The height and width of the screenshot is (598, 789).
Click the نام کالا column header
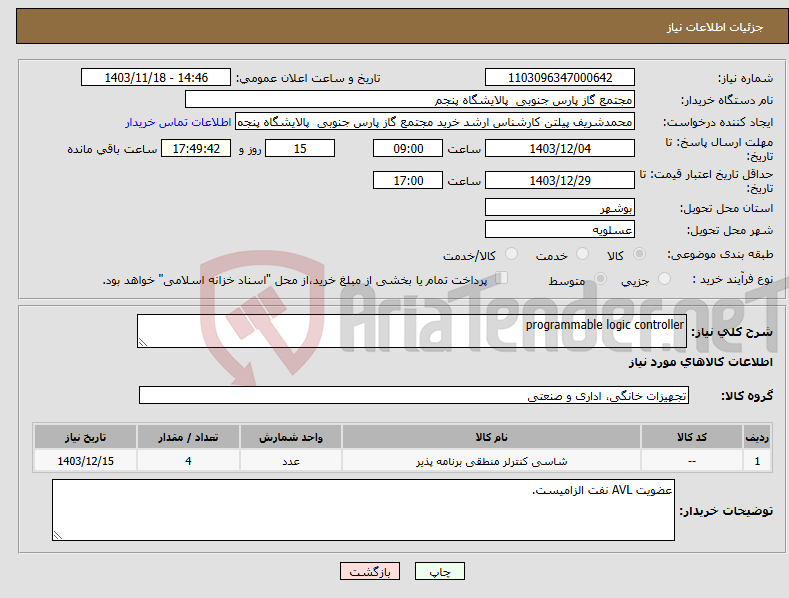[492, 437]
